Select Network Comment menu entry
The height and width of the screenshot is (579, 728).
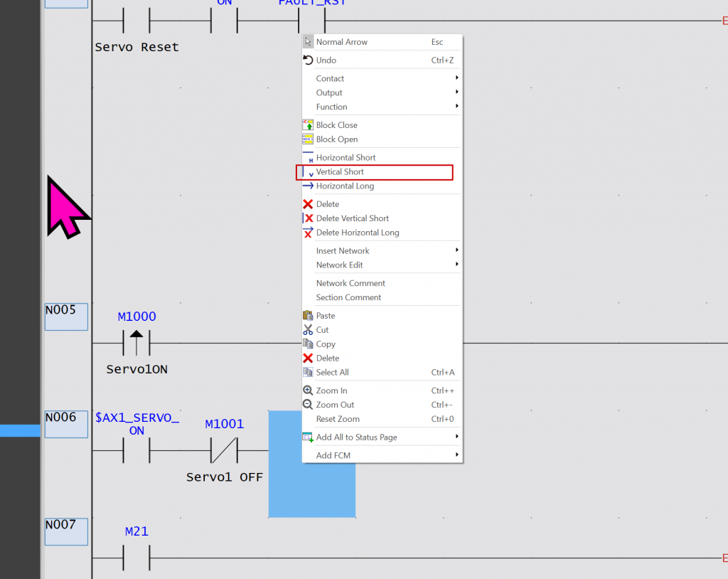[350, 283]
